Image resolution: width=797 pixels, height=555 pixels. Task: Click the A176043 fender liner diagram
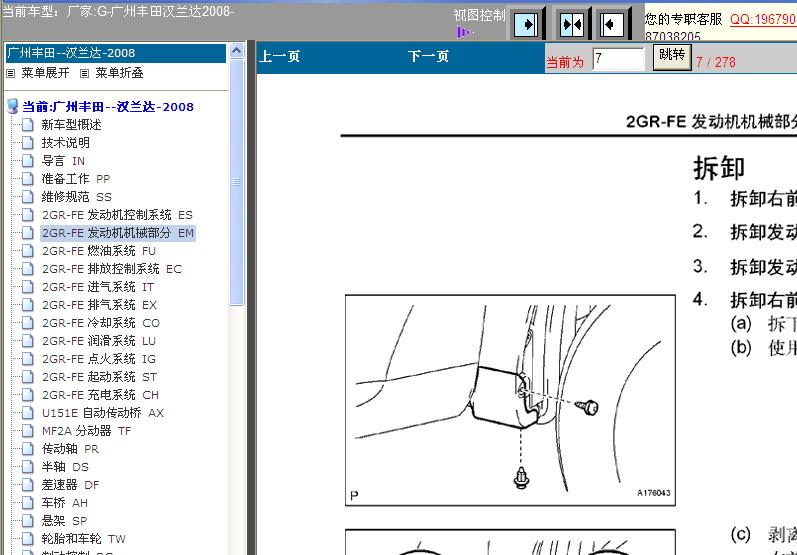pos(510,400)
